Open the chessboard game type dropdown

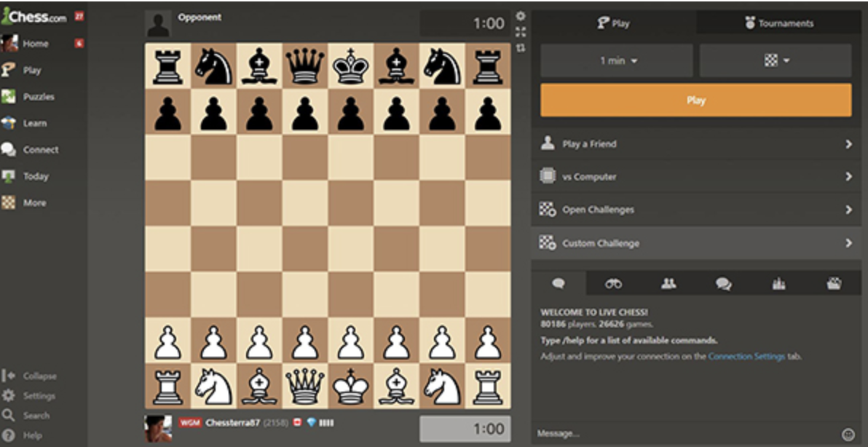776,61
